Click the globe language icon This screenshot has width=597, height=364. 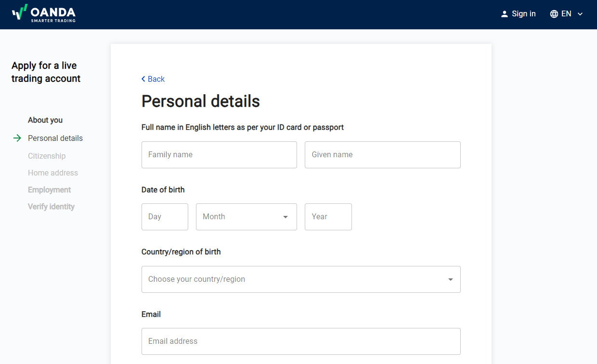(x=554, y=14)
